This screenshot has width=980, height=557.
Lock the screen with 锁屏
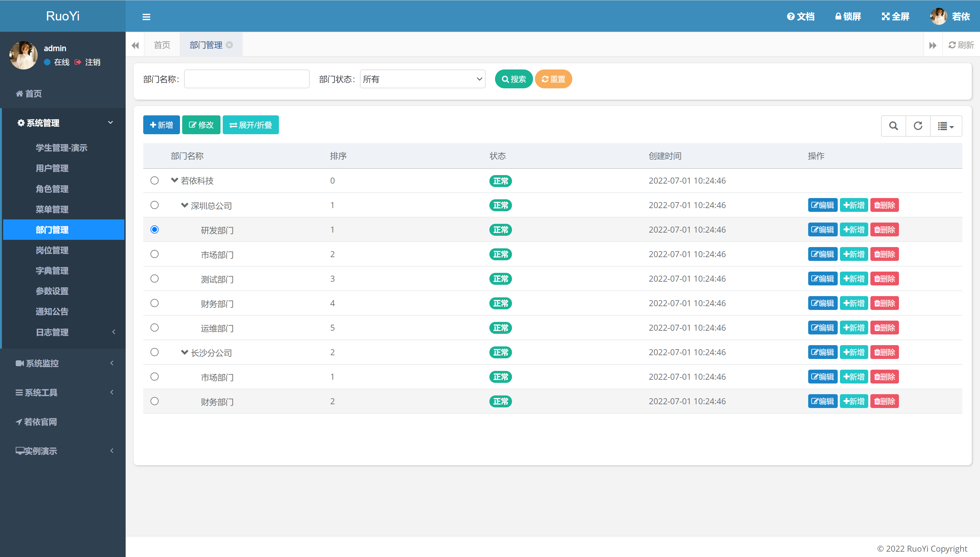(x=848, y=16)
